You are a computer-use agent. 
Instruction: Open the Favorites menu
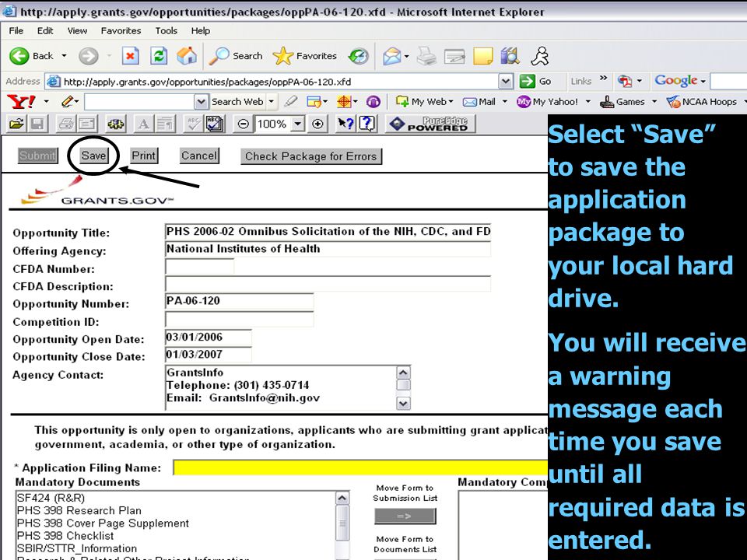[121, 30]
